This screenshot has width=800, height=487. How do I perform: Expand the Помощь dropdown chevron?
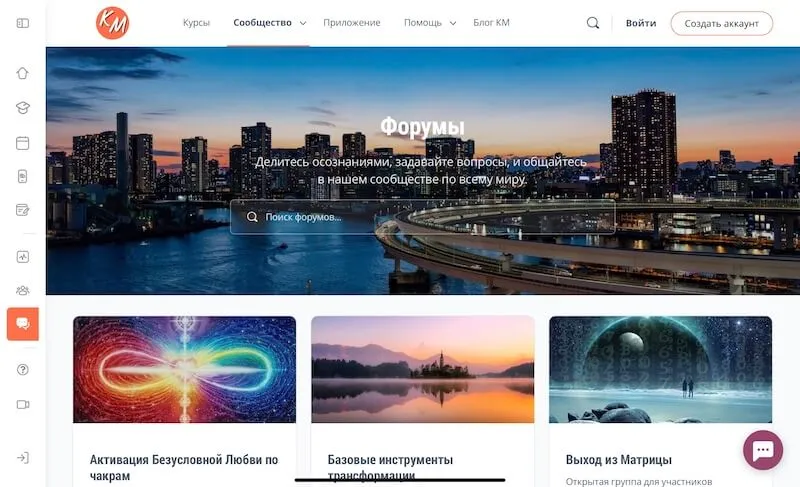[453, 23]
